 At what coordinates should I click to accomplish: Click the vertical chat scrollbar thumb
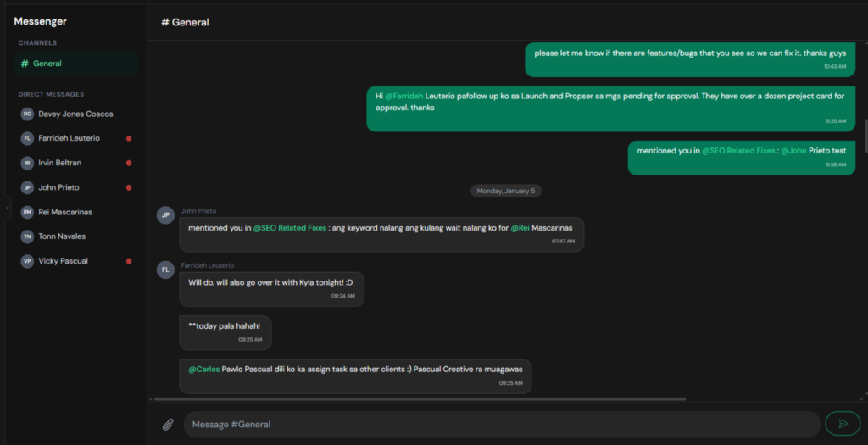(x=865, y=136)
